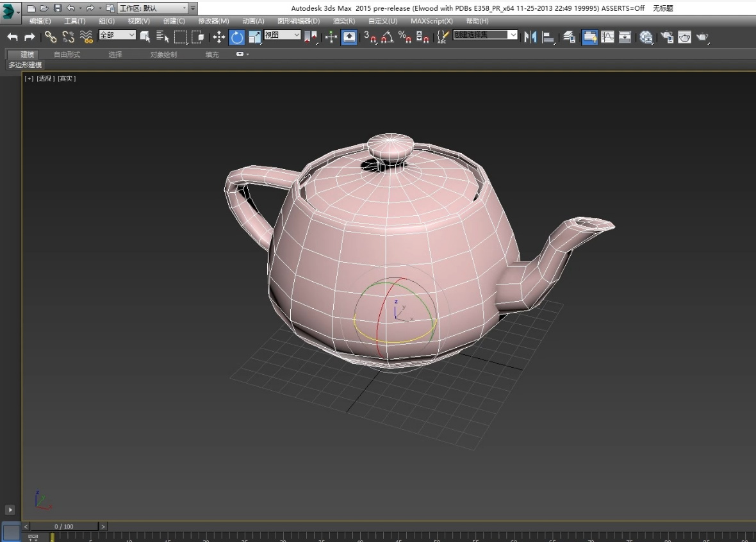
Task: Switch to the 自由形式 ribbon tab
Action: 67,54
